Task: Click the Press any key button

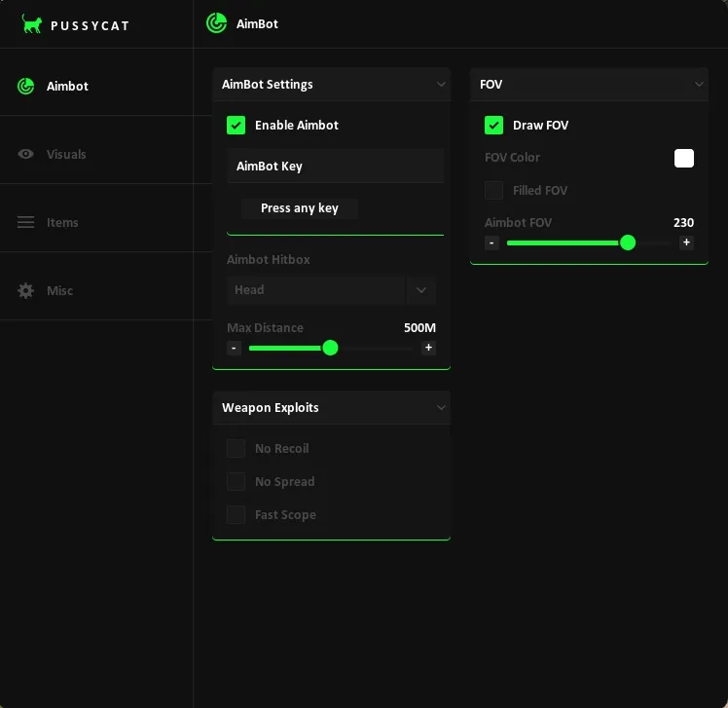Action: tap(300, 208)
